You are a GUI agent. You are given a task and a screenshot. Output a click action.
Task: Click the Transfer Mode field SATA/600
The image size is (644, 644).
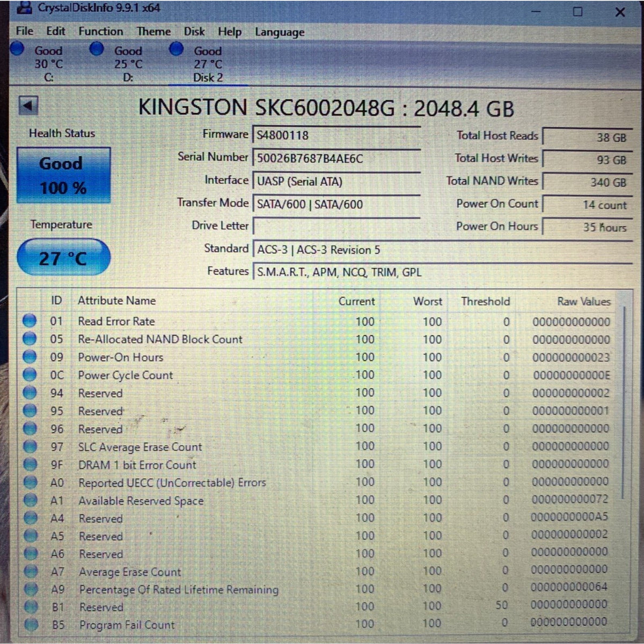tap(336, 204)
